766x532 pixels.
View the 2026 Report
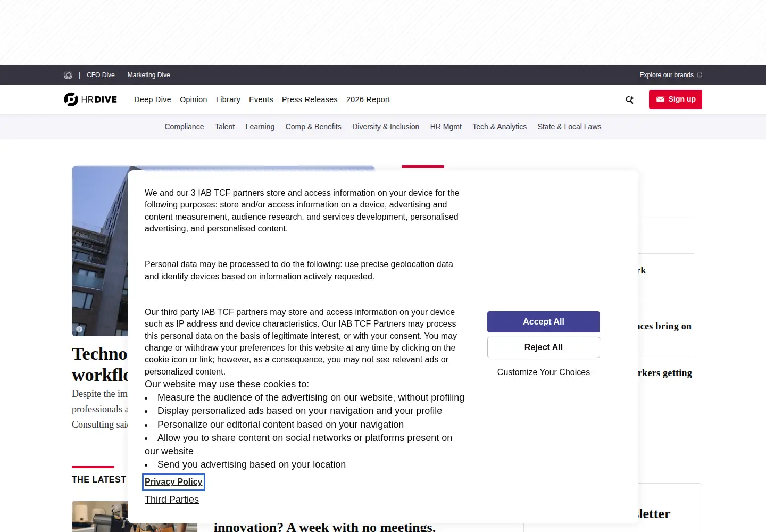(368, 99)
